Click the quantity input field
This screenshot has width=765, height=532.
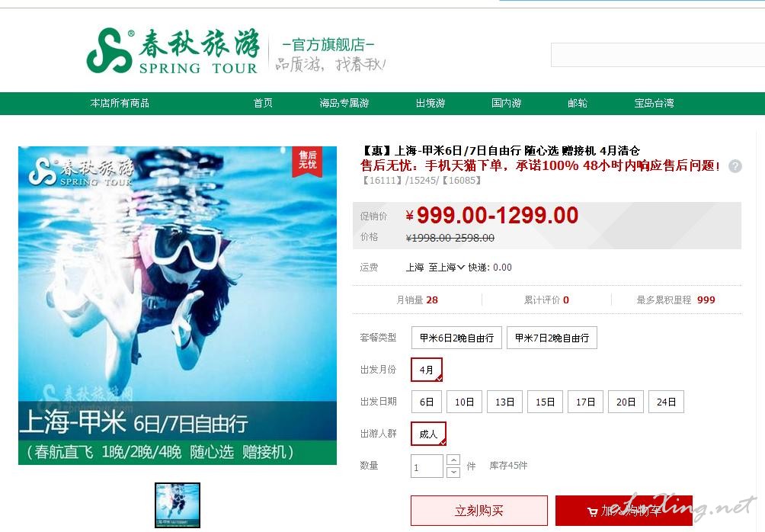(x=427, y=466)
